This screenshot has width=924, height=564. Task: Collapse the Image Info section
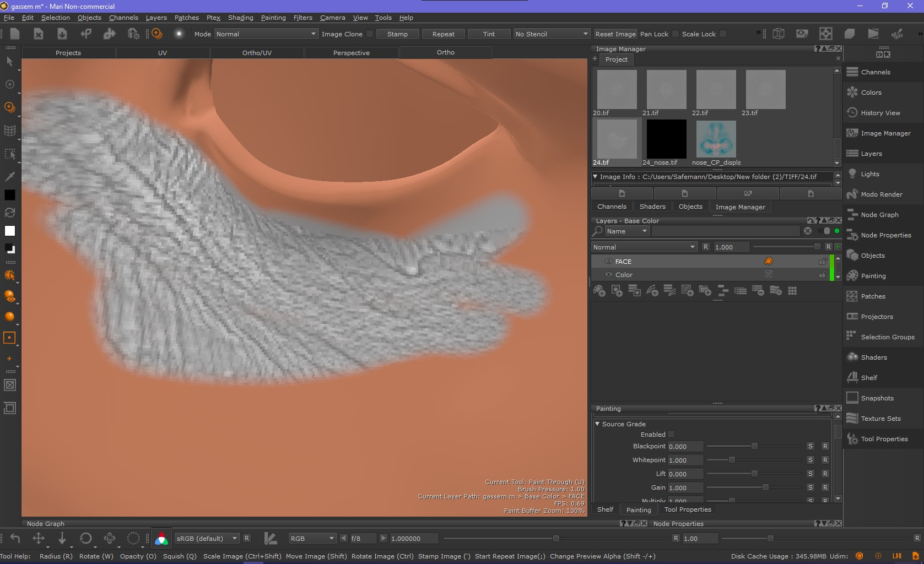click(x=595, y=177)
